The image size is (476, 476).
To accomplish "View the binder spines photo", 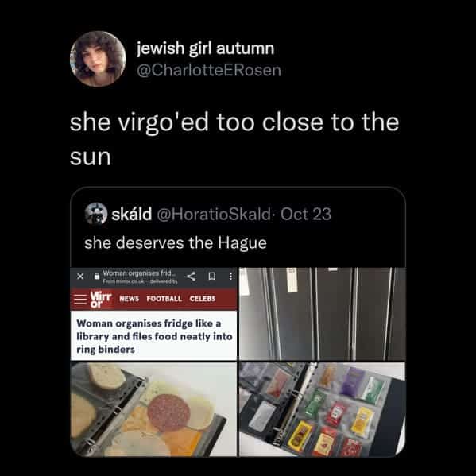I will 322,314.
